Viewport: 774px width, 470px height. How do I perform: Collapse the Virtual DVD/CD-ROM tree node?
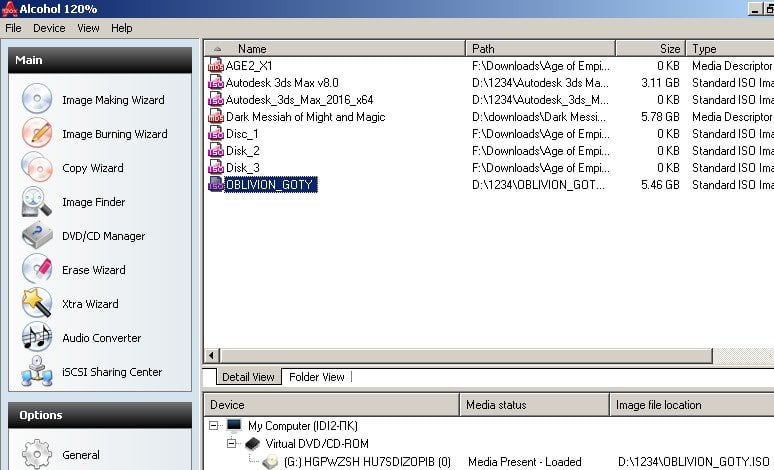[x=231, y=443]
